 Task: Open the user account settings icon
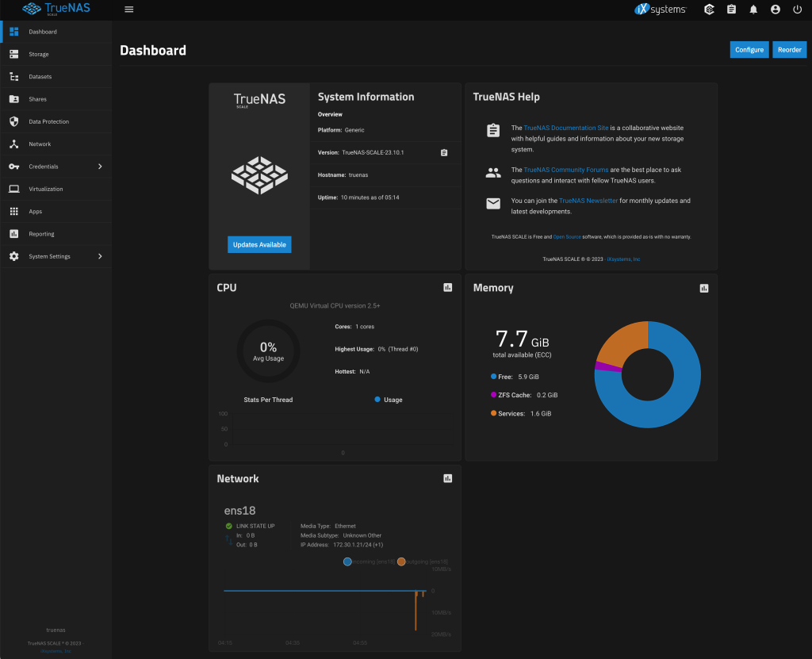(776, 10)
